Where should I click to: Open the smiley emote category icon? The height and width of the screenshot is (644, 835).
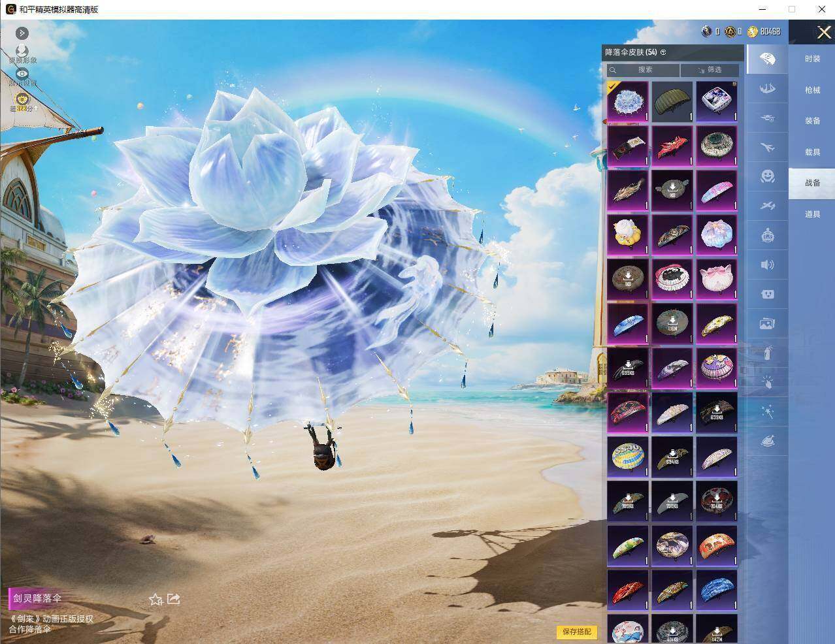click(x=767, y=176)
